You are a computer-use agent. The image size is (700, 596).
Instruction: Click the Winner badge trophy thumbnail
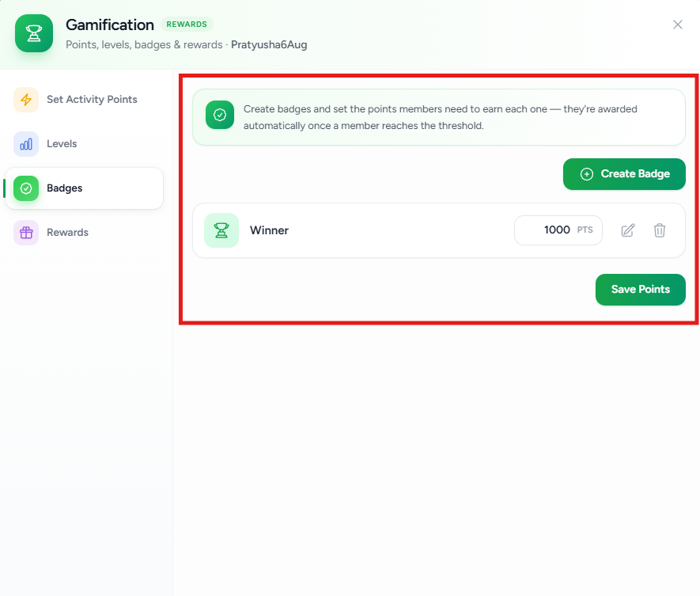(221, 230)
